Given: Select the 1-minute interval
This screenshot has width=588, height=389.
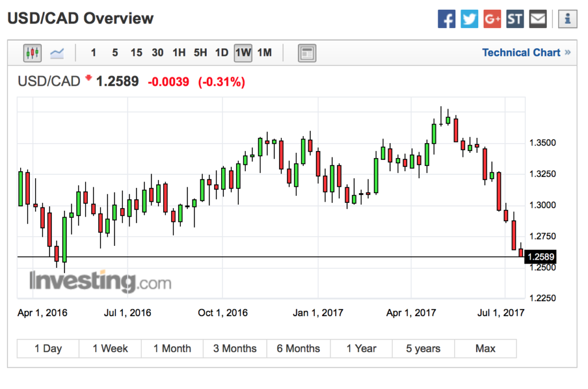Looking at the screenshot, I should pyautogui.click(x=94, y=53).
